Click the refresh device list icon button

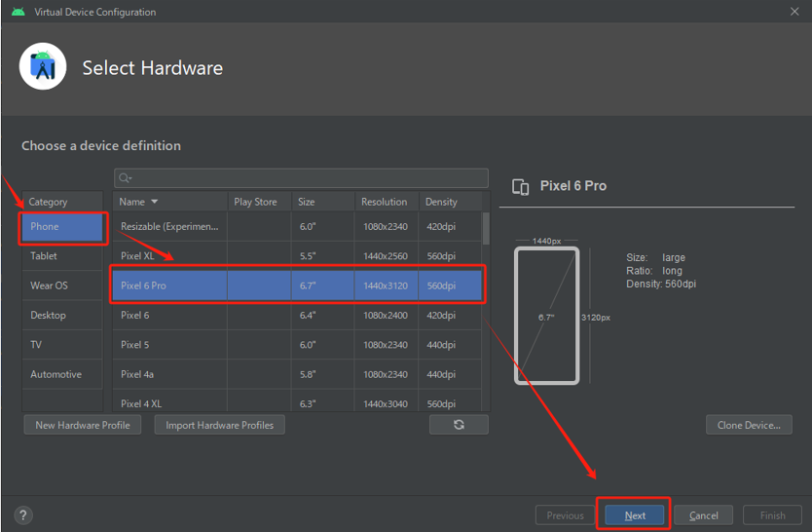tap(459, 425)
